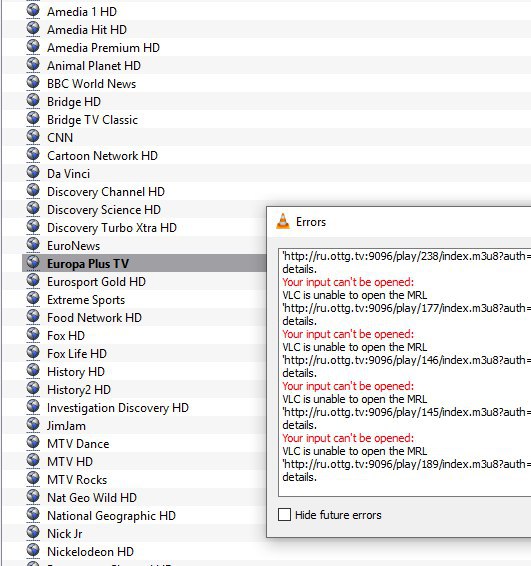
Task: Click the play/238 MRL line in Errors log
Action: coord(406,256)
